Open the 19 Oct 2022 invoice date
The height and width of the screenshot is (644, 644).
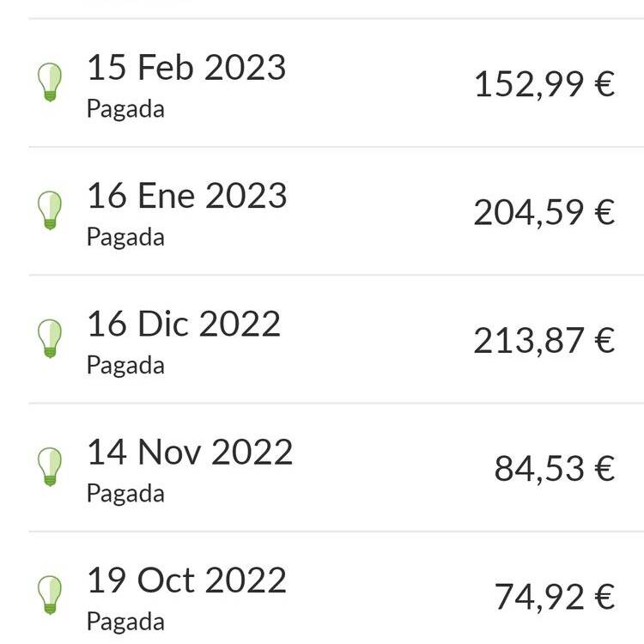[x=187, y=580]
